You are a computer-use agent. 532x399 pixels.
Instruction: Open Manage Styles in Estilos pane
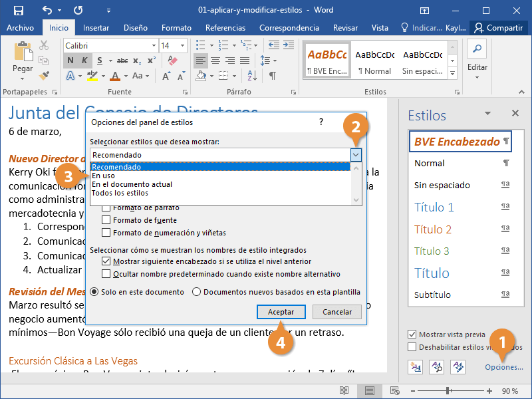[458, 367]
